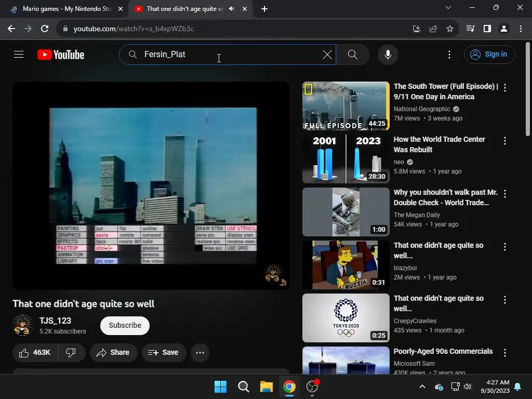Open the Chrome profile icon
The image size is (532, 399).
click(x=504, y=29)
